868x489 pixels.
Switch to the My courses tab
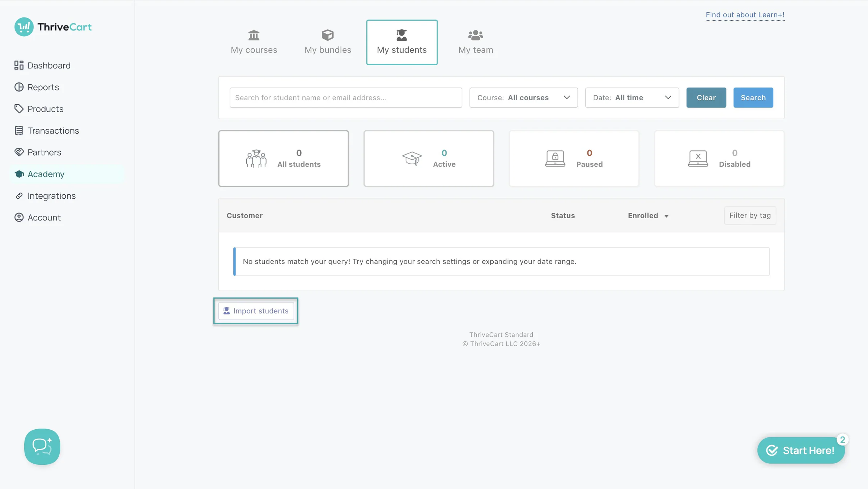pos(254,42)
